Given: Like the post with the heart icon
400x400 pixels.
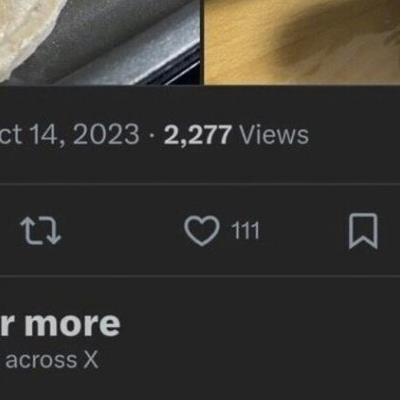Looking at the screenshot, I should 202,231.
